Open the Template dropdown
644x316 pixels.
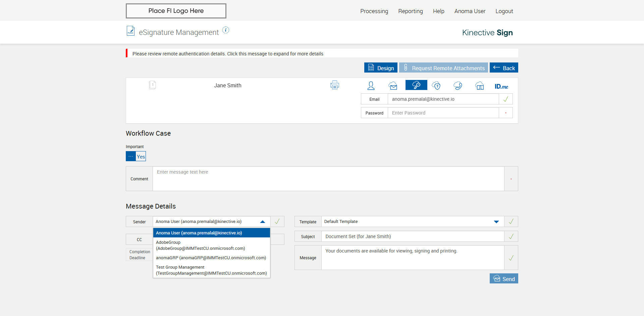pos(496,222)
